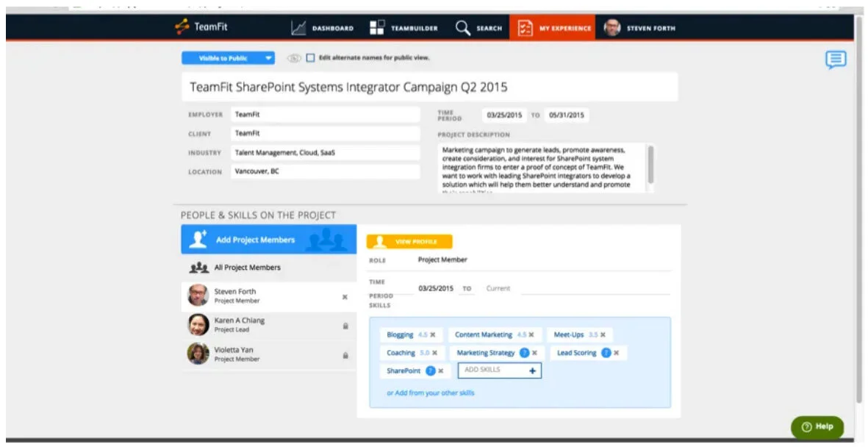Click the project description scrollbar

(650, 164)
